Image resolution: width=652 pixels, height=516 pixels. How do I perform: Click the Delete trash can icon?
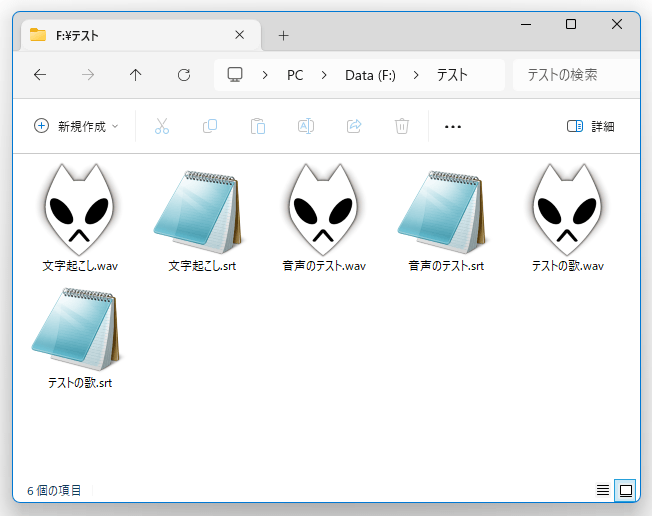coord(402,126)
